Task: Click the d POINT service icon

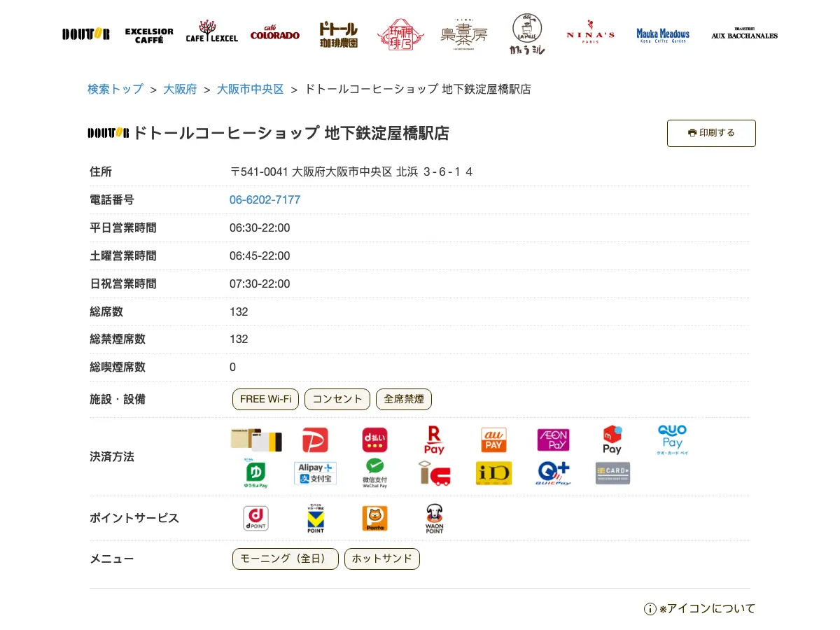Action: pyautogui.click(x=255, y=519)
